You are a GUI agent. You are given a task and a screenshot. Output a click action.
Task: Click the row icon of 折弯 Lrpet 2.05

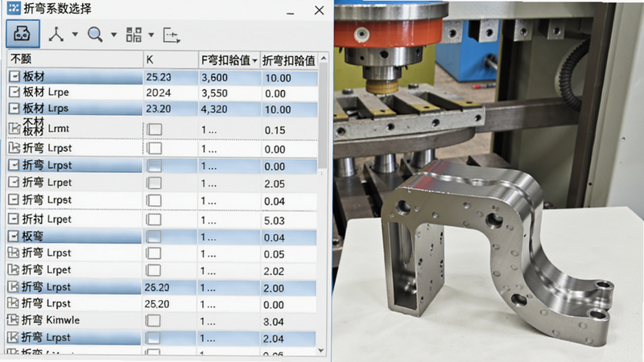pyautogui.click(x=14, y=183)
